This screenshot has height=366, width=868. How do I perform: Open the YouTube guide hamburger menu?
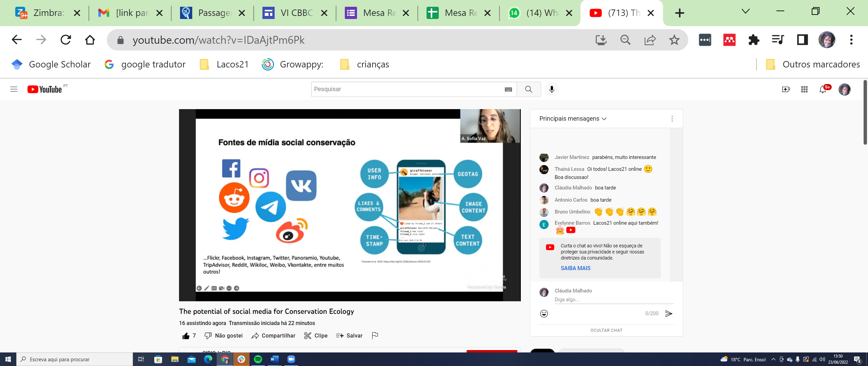14,89
